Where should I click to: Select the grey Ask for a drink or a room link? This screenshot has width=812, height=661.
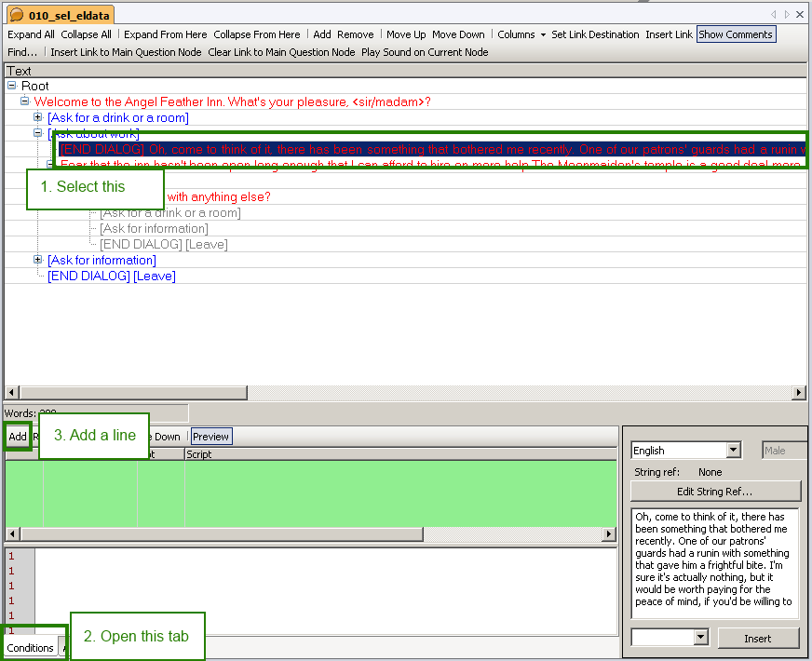coord(169,213)
